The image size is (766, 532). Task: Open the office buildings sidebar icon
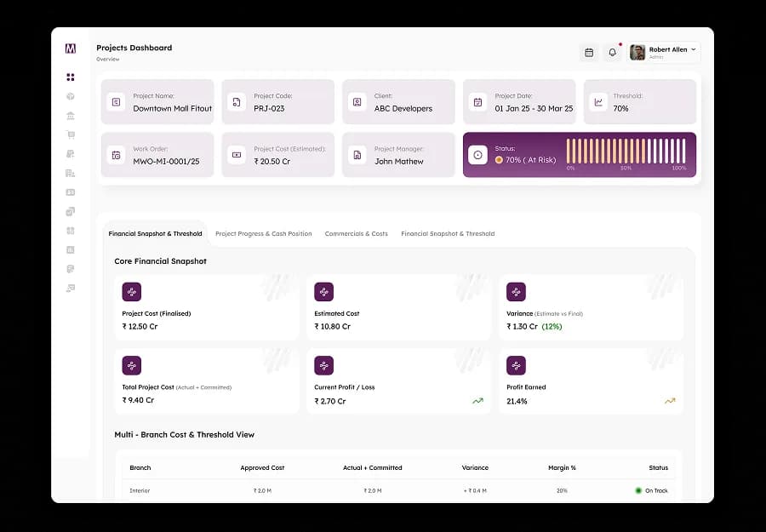71,173
